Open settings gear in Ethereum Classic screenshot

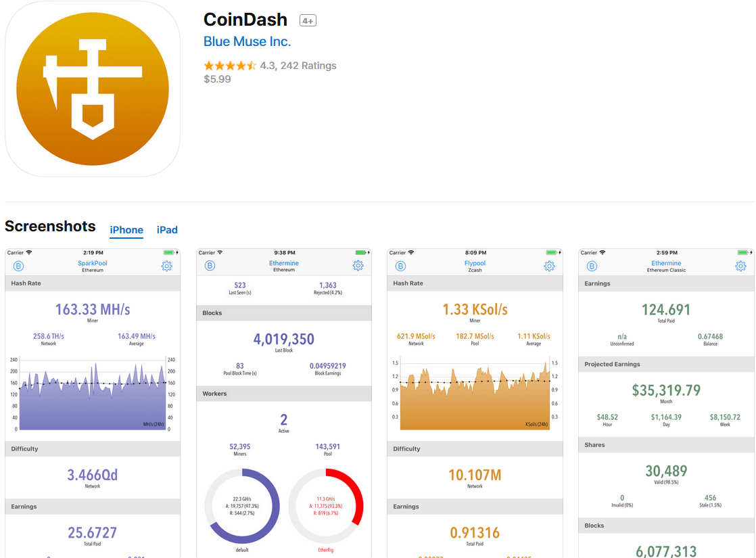coord(740,266)
